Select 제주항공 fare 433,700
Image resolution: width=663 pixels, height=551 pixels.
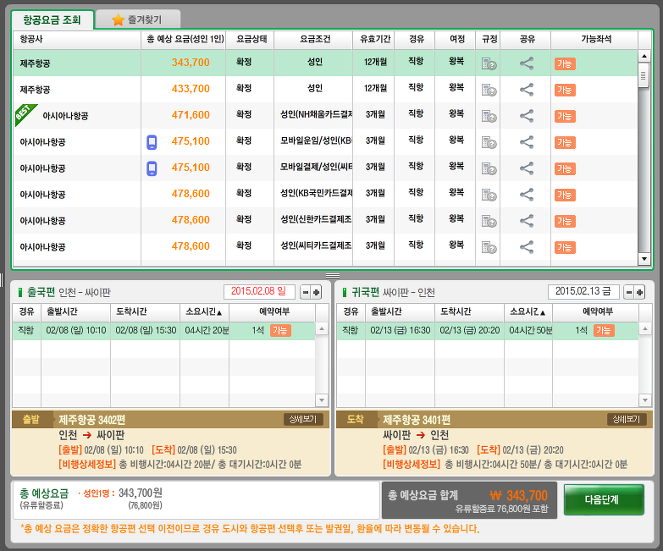tap(325, 90)
